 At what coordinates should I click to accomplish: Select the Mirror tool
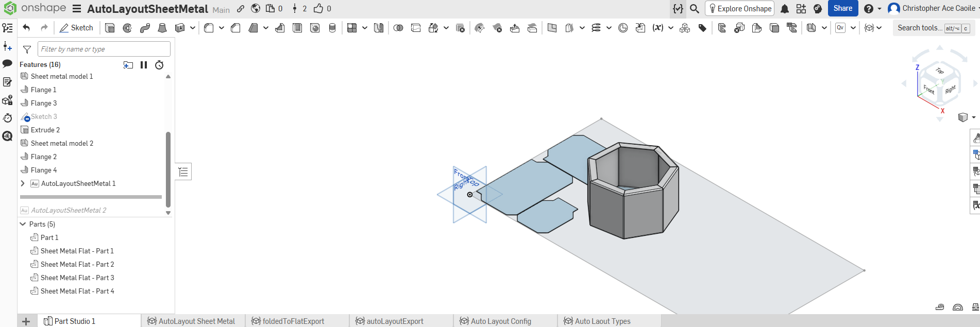379,28
